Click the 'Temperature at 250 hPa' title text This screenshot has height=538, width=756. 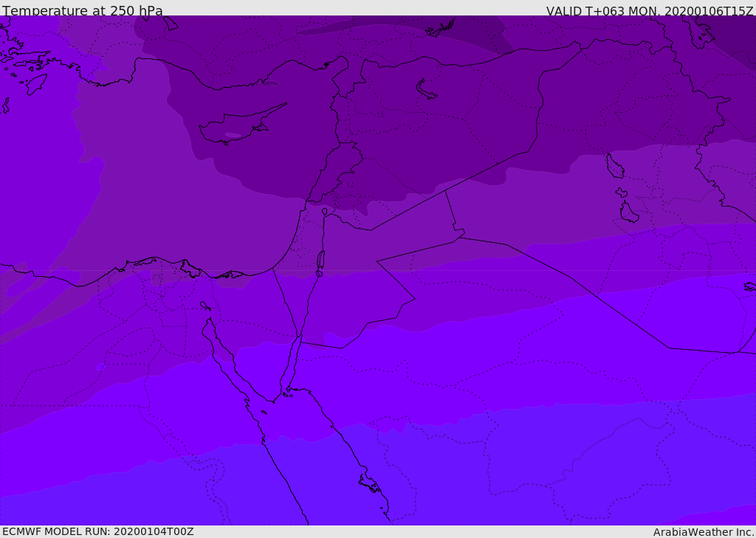tap(83, 10)
